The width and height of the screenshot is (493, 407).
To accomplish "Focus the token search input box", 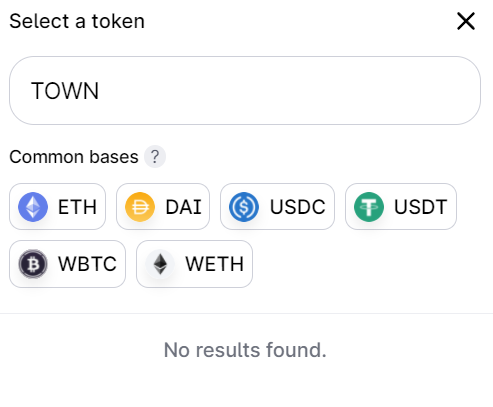I will [245, 91].
